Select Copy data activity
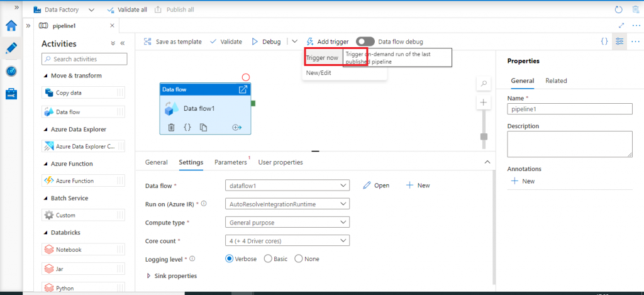Screen dimensions: 644x295 coord(84,93)
